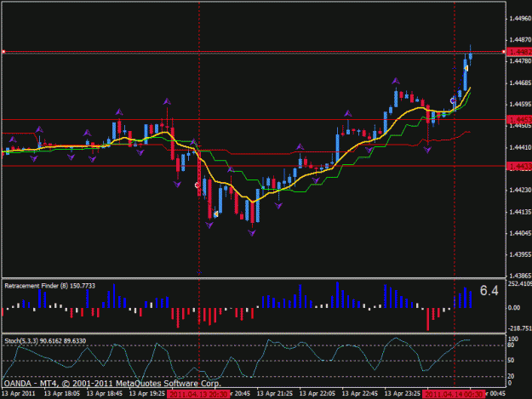This screenshot has width=532, height=399.
Task: Click the 13 Apr 22:45 time label
Action: [360, 394]
